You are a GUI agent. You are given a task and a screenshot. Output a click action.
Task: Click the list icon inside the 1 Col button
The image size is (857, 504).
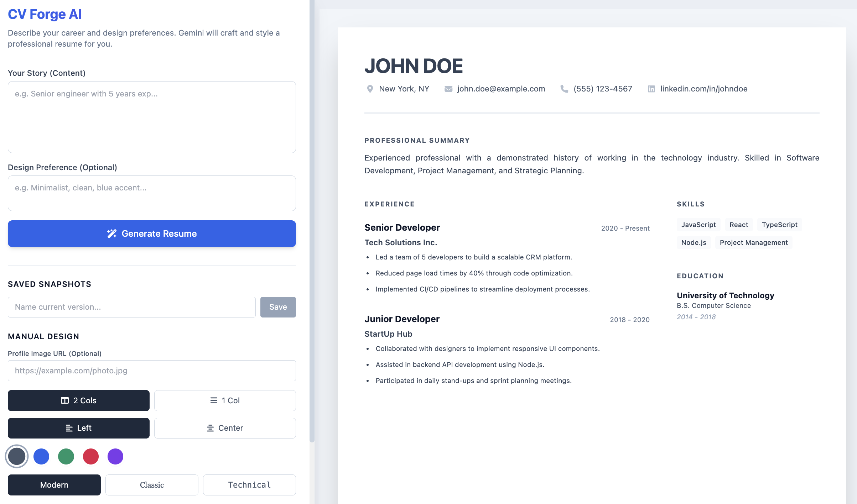click(x=213, y=400)
